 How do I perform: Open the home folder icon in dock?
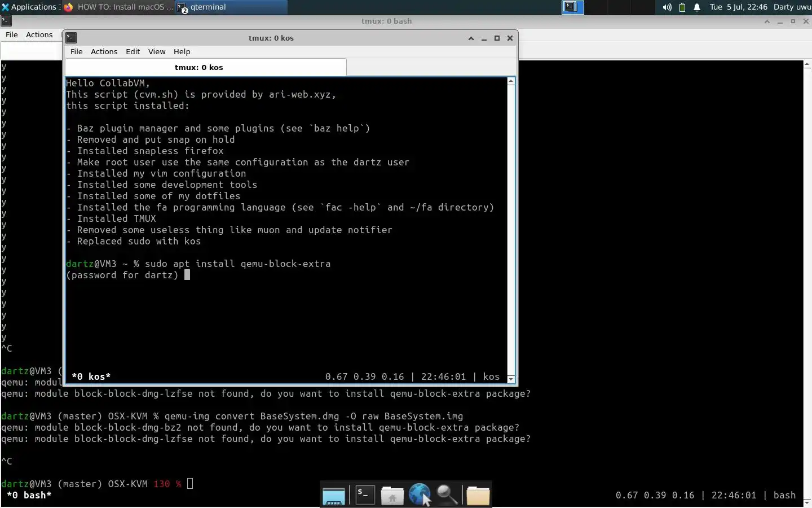[392, 496]
